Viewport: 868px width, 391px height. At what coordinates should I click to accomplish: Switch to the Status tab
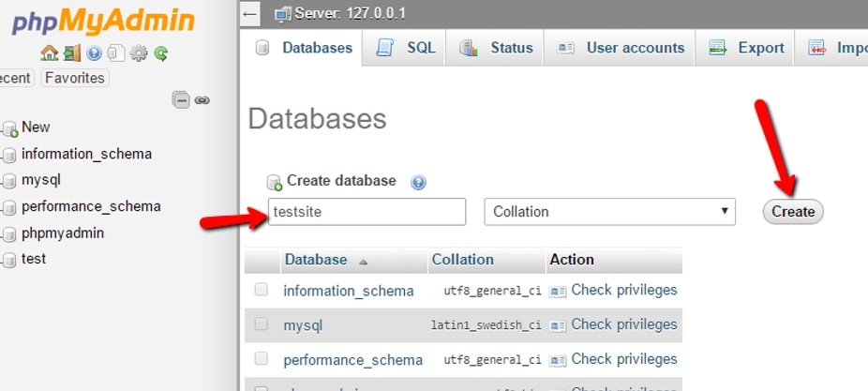tap(496, 48)
